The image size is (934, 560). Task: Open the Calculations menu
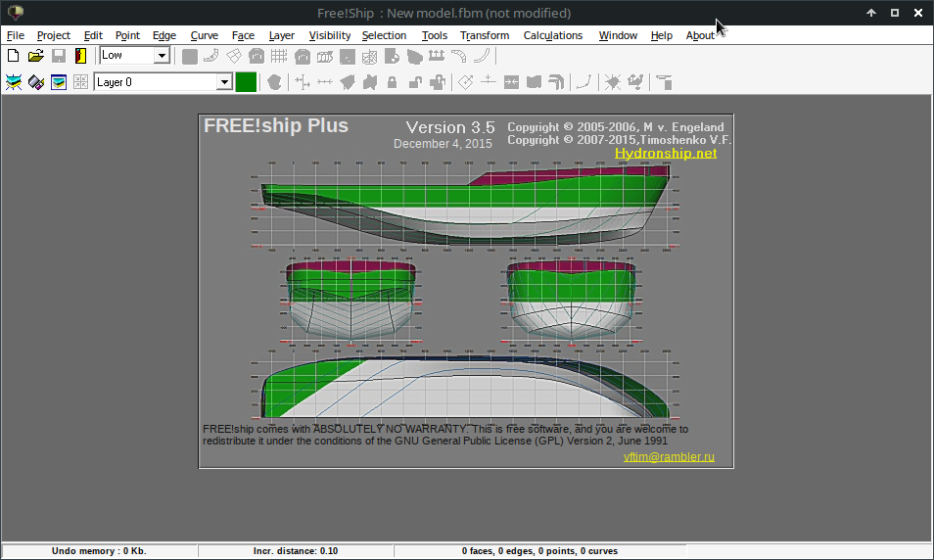tap(553, 35)
